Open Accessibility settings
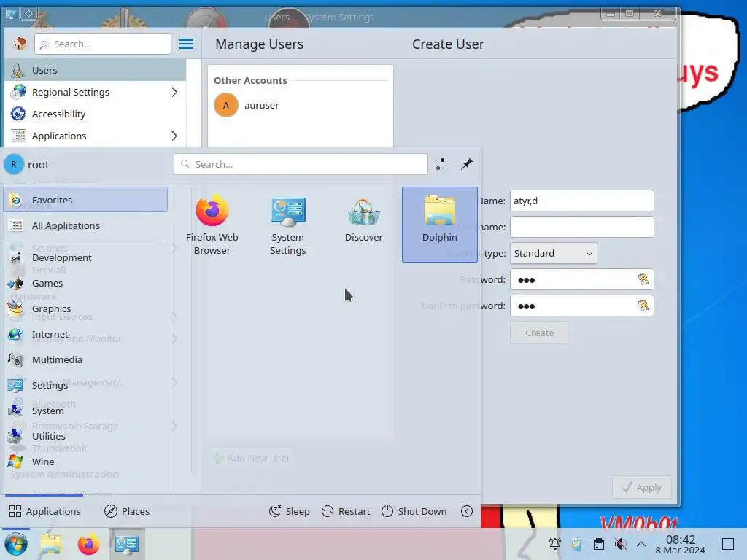Image resolution: width=747 pixels, height=560 pixels. (96, 114)
